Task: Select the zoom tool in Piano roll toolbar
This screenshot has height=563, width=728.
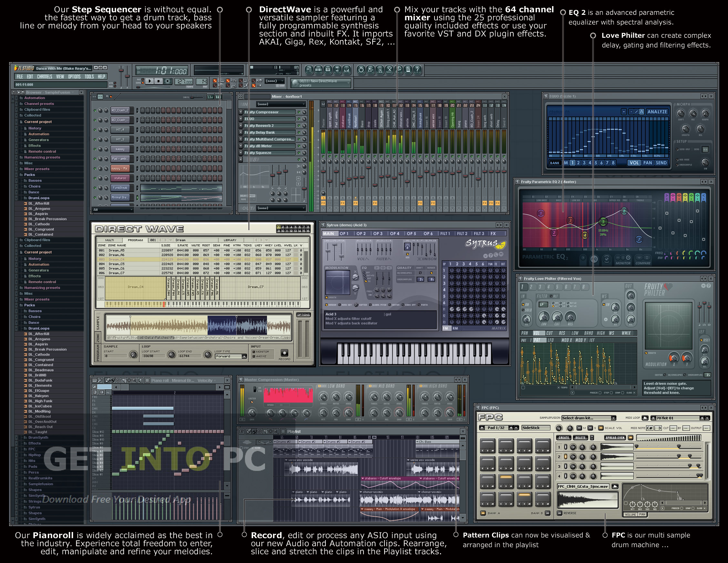Action: tap(134, 380)
